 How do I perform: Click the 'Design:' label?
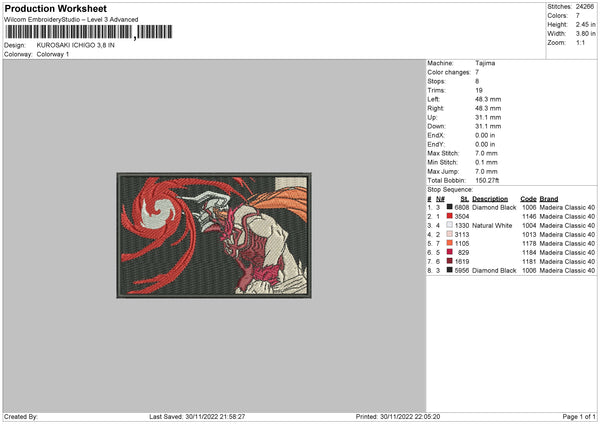15,45
